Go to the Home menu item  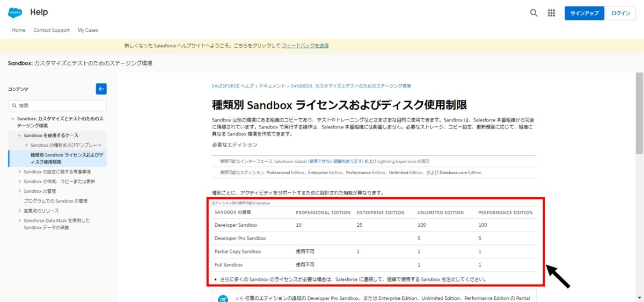point(19,30)
